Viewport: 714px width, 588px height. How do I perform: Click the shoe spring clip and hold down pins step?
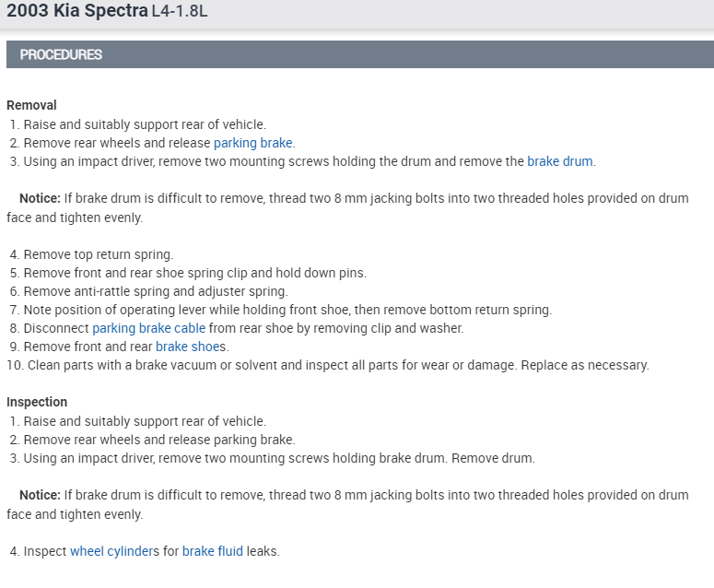pos(194,273)
